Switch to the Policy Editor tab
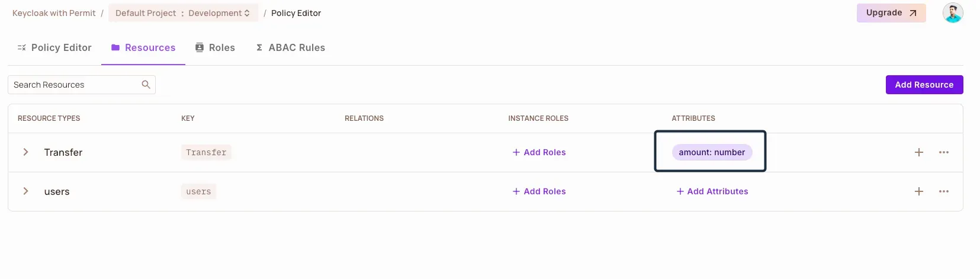The height and width of the screenshot is (279, 980). [54, 47]
